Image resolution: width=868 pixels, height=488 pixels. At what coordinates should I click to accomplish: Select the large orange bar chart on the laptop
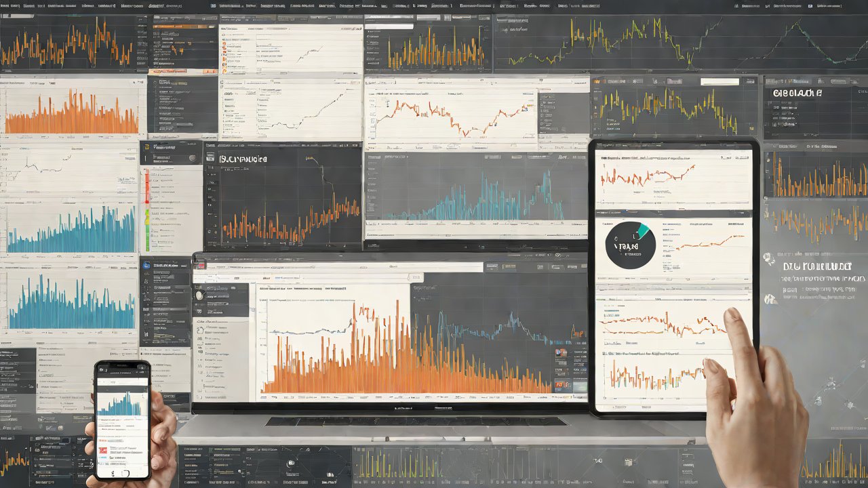click(x=380, y=359)
